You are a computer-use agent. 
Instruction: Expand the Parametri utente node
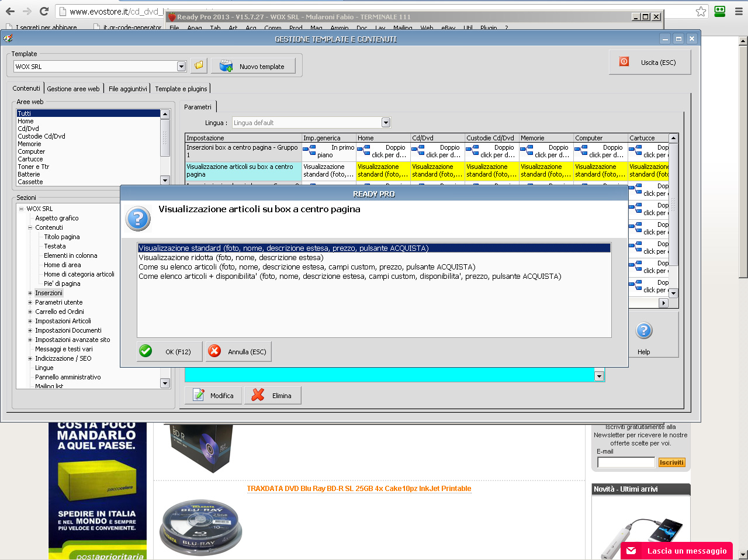point(30,302)
